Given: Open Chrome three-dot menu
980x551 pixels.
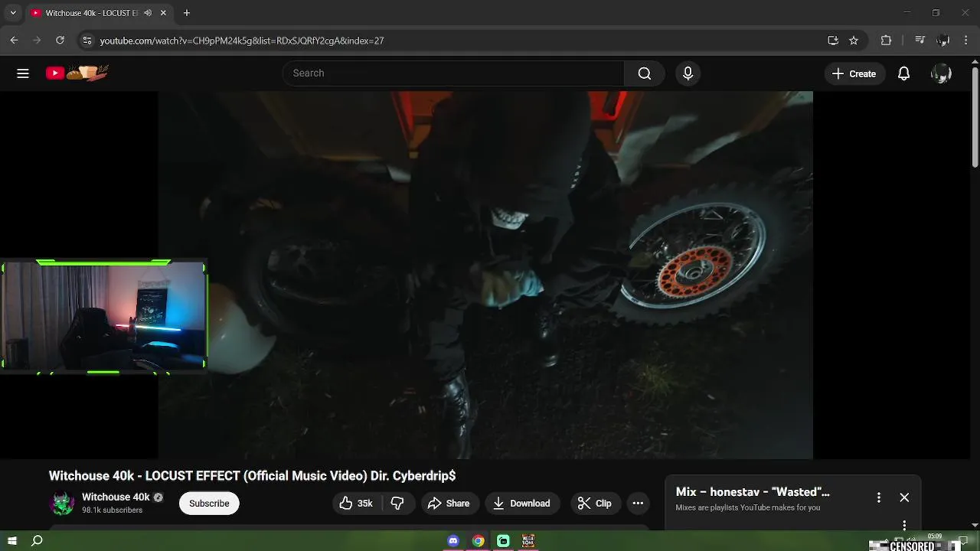Looking at the screenshot, I should click(965, 41).
